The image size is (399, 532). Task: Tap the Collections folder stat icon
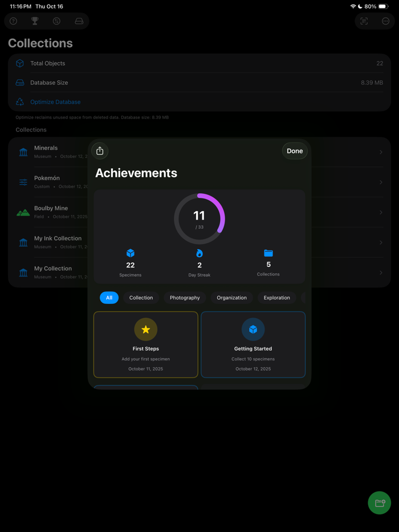268,253
